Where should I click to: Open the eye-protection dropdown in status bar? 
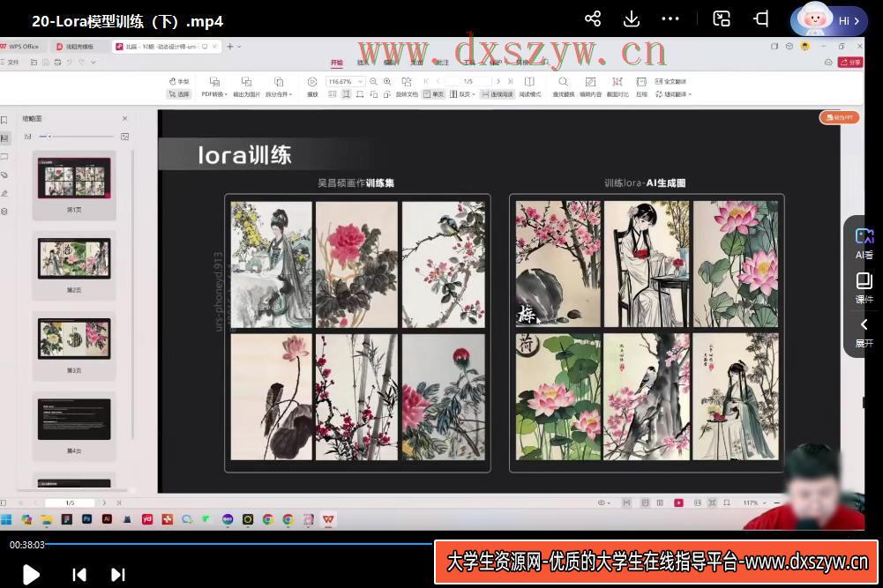(604, 502)
